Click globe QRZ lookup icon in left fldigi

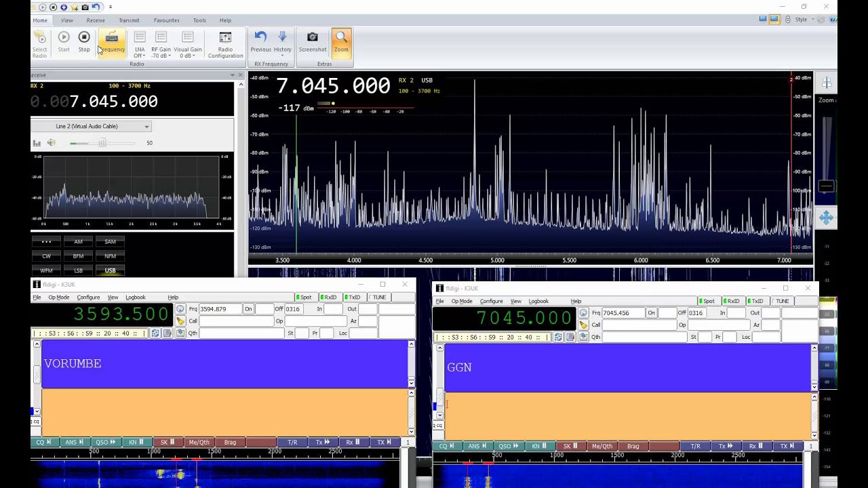coord(180,309)
